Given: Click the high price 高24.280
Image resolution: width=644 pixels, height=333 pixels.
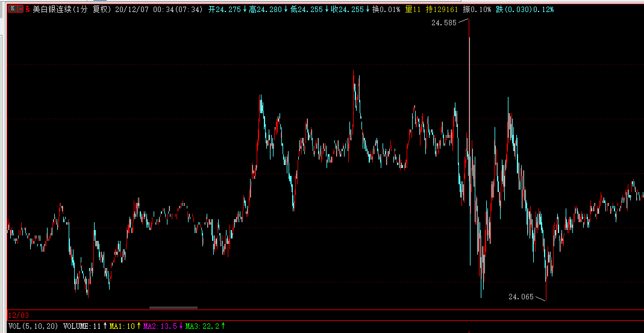Looking at the screenshot, I should click(x=266, y=10).
